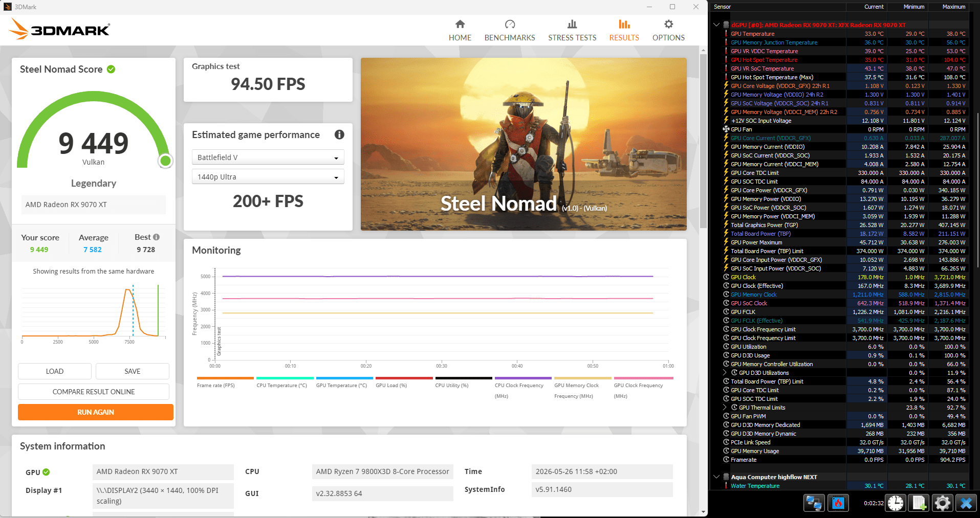
Task: Click the clock reset icon in sensor toolbar
Action: (896, 503)
